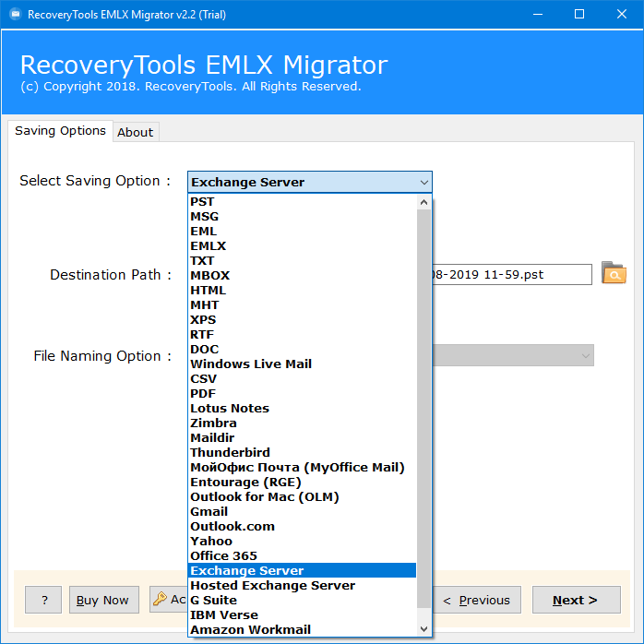Click the RecoveryTools app icon in title bar

[16, 15]
